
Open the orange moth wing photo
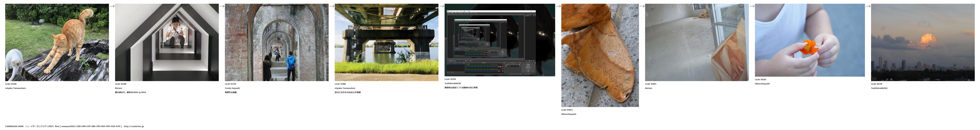[600, 55]
